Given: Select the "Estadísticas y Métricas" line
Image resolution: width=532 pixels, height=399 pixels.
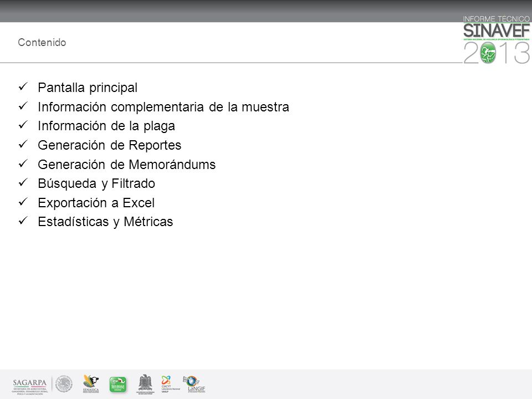Looking at the screenshot, I should pos(105,222).
